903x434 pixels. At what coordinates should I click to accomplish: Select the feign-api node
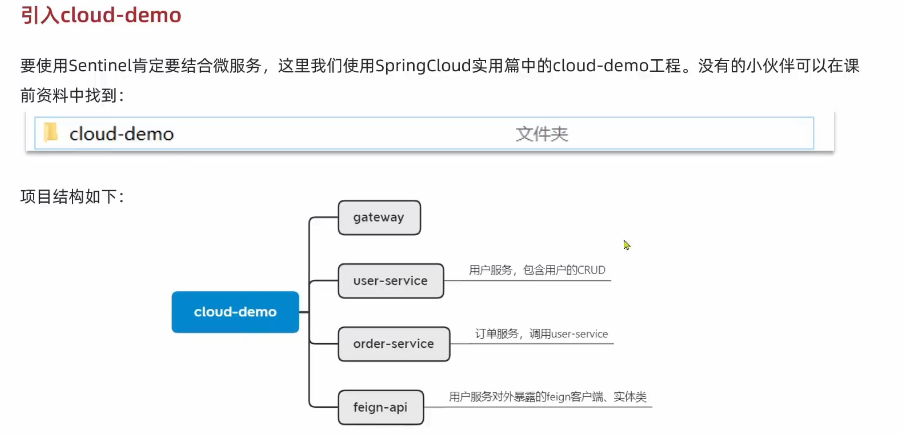[380, 407]
